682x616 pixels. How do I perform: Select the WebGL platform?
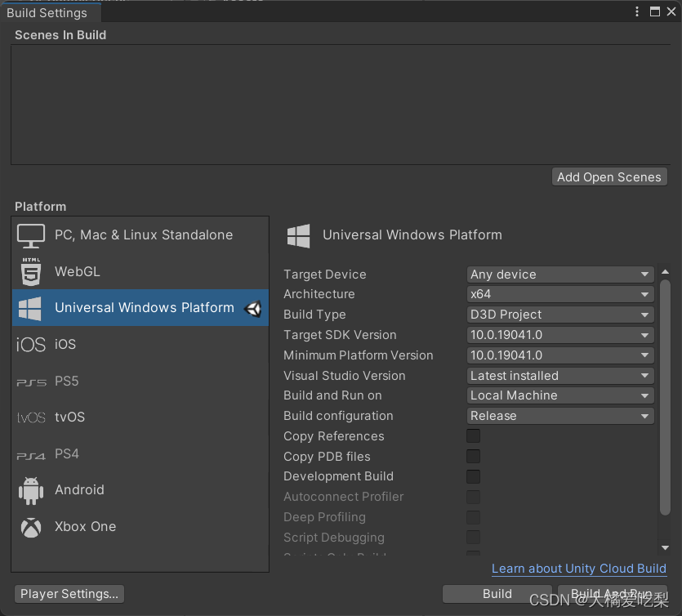pos(140,272)
